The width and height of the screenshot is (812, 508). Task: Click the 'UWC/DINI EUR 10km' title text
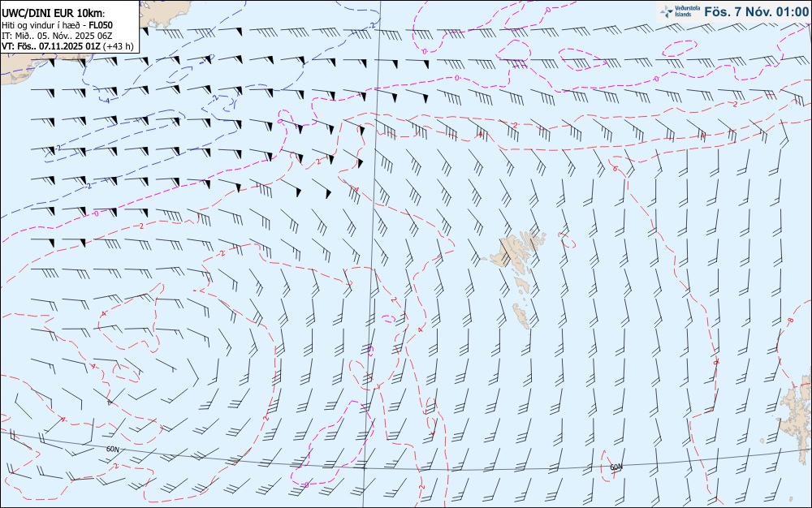(53, 14)
